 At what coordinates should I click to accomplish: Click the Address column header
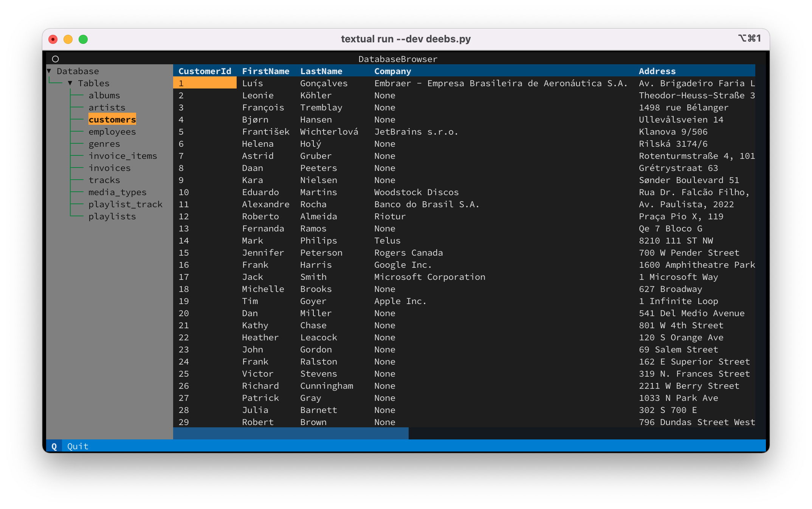pyautogui.click(x=657, y=71)
